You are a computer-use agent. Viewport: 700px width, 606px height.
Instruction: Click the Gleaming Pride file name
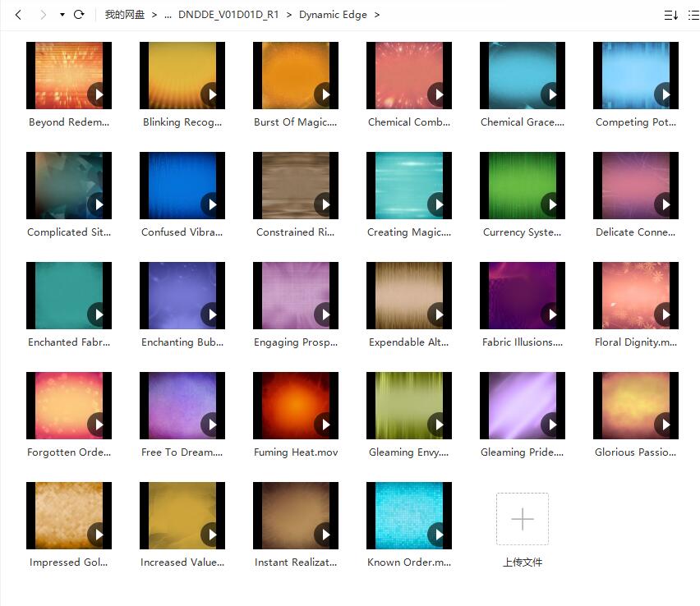pos(523,452)
